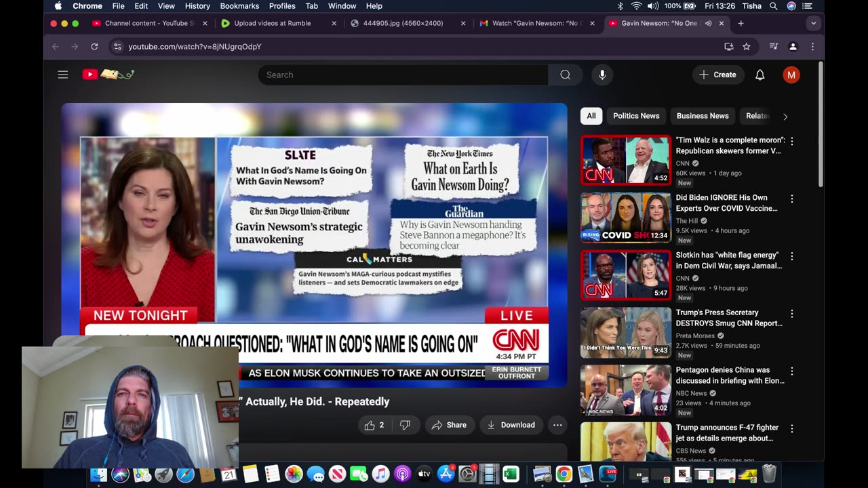Launch Music app from the Dock

380,474
